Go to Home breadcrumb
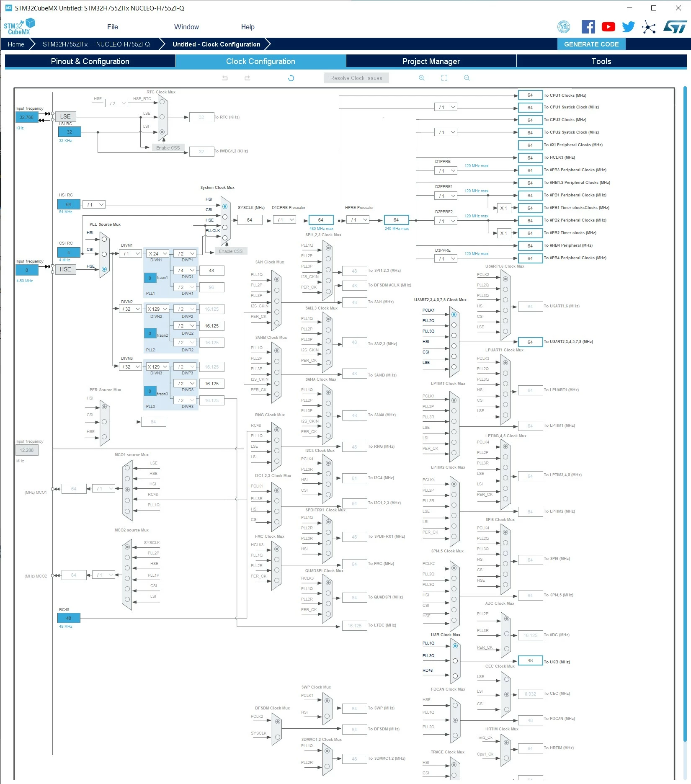Image resolution: width=691 pixels, height=784 pixels. pos(16,44)
